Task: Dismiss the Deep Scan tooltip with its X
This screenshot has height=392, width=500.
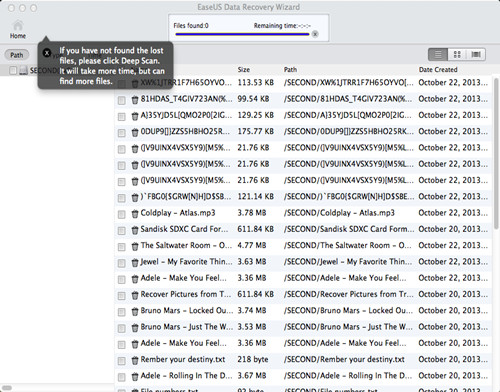Action: pos(47,53)
